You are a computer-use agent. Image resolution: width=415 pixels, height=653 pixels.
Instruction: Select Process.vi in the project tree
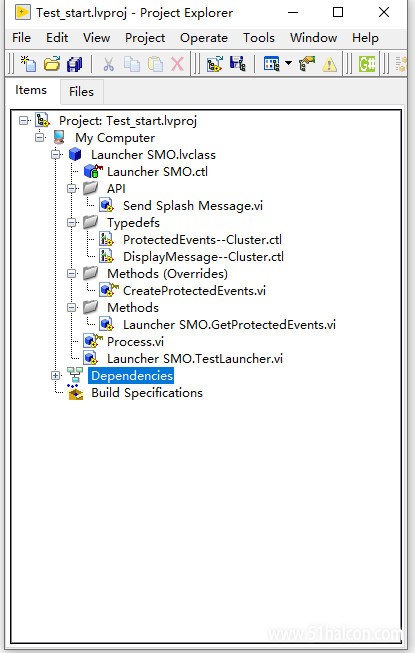136,341
